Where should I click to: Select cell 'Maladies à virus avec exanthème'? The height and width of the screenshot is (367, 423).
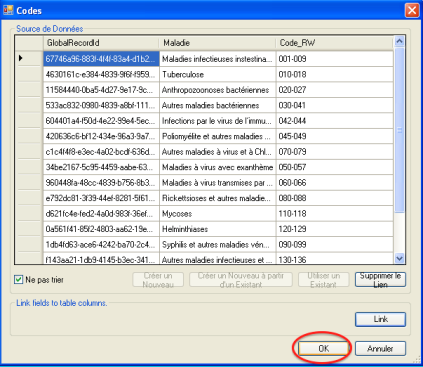(x=218, y=167)
